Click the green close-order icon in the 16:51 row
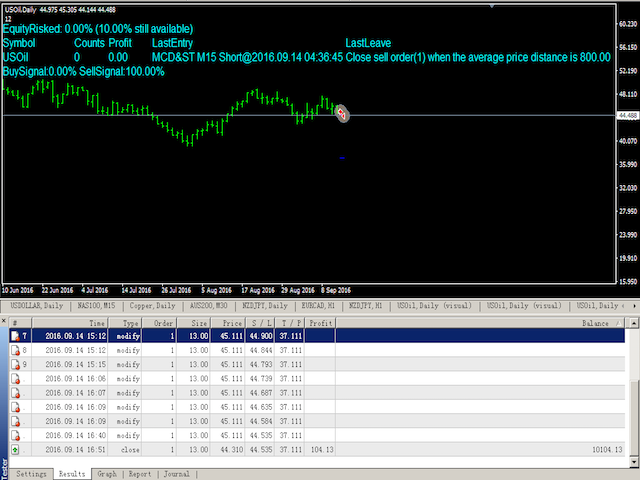The height and width of the screenshot is (480, 640). point(15,450)
